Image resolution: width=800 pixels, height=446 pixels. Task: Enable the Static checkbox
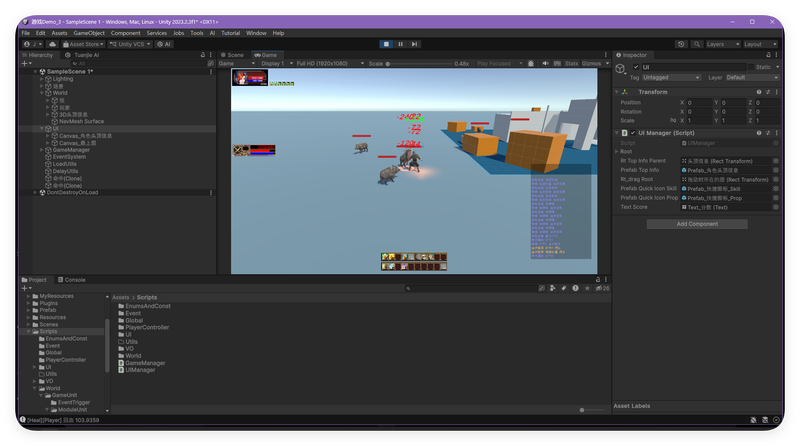[x=751, y=67]
